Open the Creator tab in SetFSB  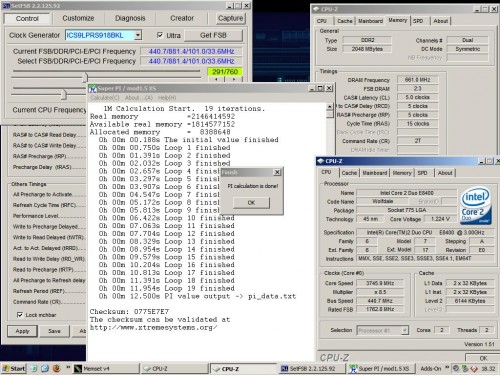coord(182,18)
